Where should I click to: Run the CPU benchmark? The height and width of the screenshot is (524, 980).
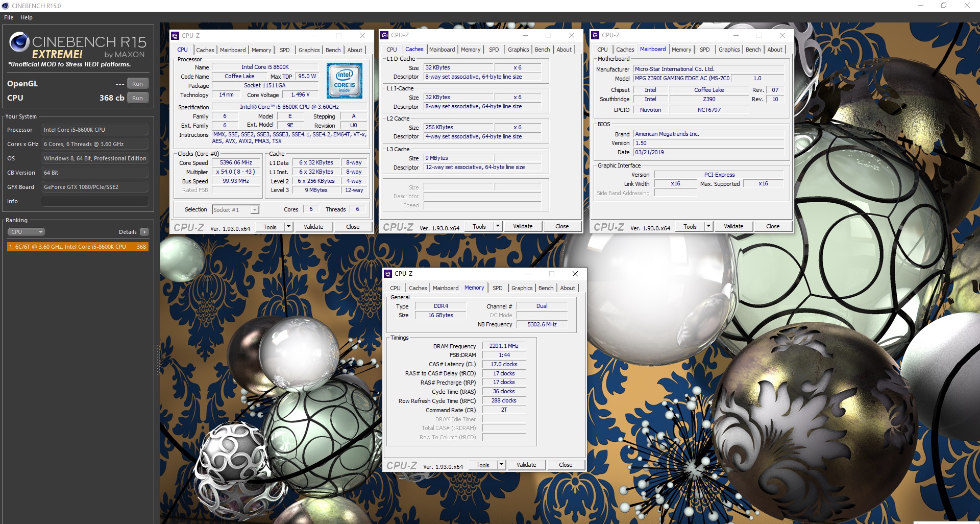[x=138, y=98]
